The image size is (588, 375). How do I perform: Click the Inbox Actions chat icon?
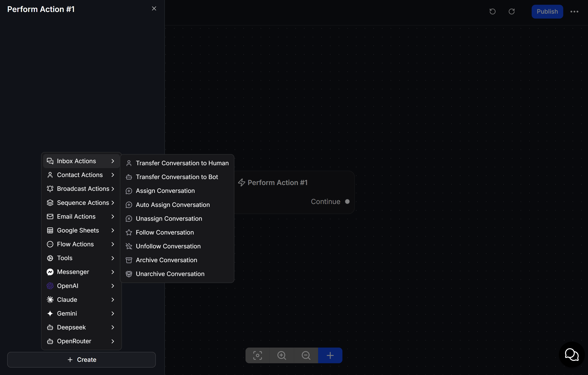(50, 161)
